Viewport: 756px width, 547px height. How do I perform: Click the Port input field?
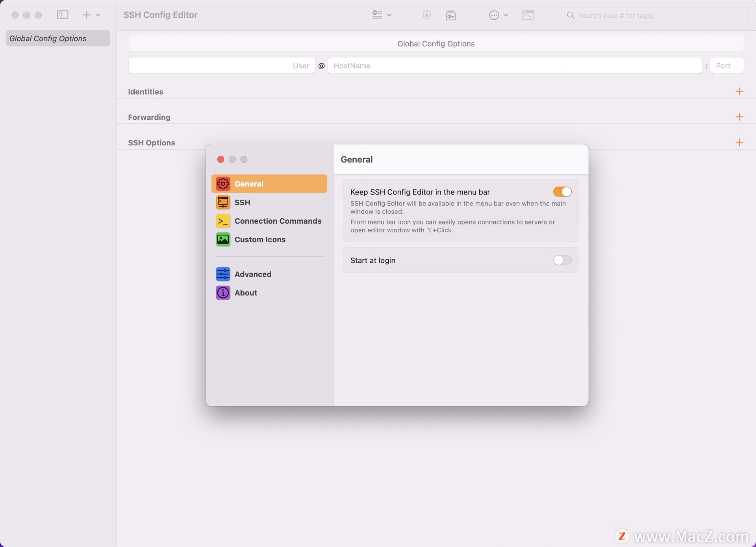[727, 66]
